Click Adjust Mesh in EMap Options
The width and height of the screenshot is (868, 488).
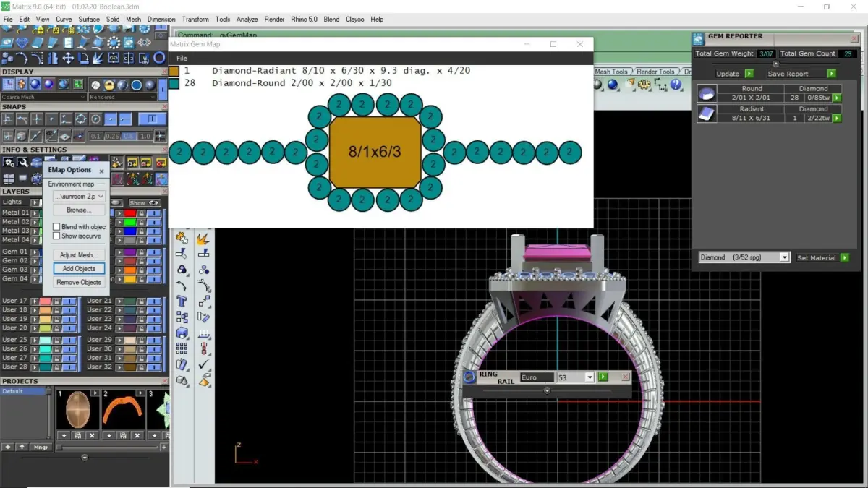point(79,254)
